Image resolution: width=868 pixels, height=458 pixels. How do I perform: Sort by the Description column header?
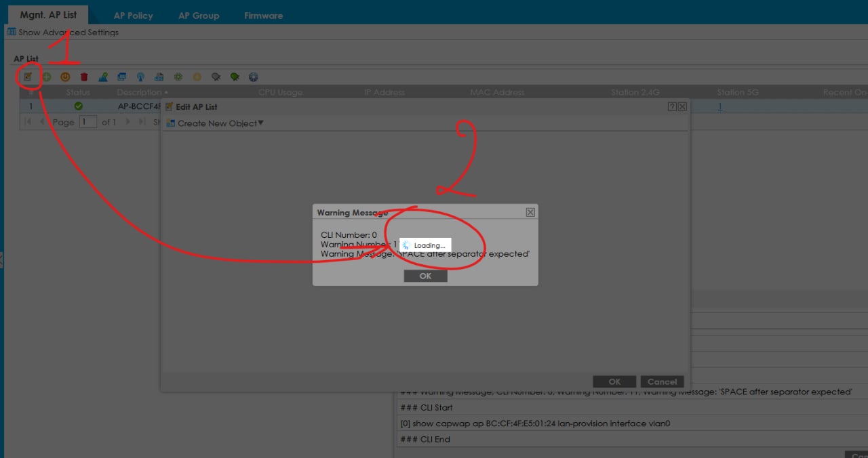click(x=142, y=92)
